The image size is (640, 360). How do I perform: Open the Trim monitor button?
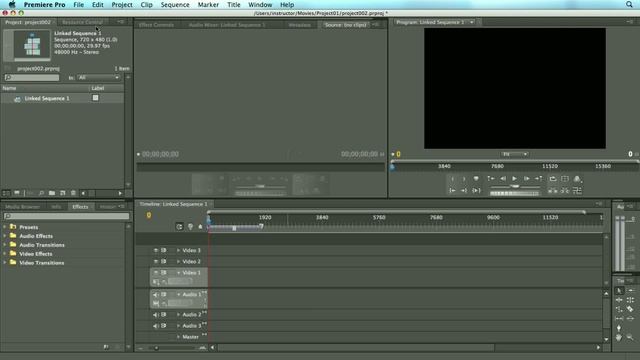click(577, 191)
